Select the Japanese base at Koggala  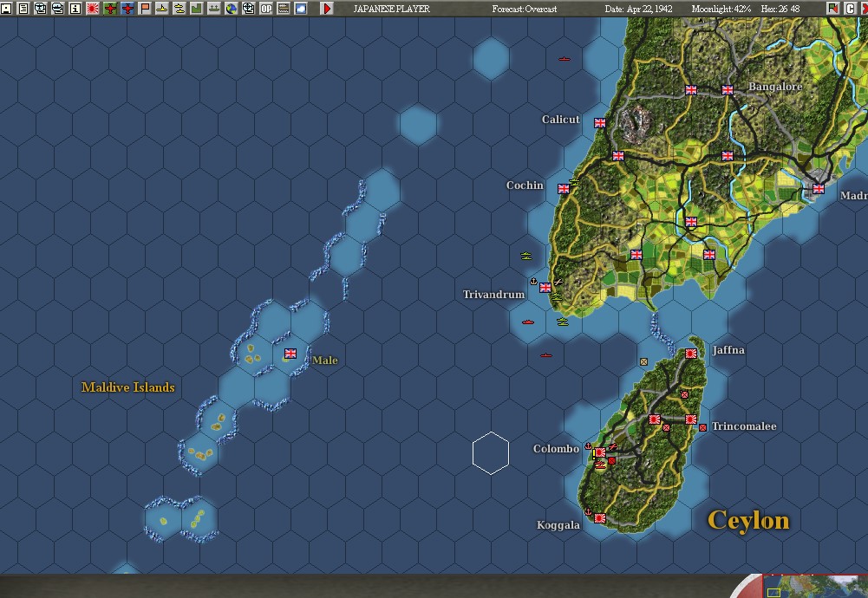pyautogui.click(x=600, y=518)
